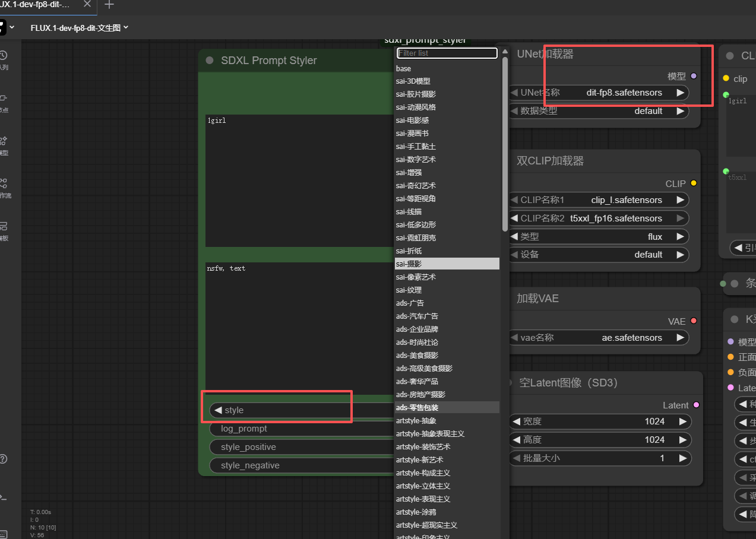Image resolution: width=756 pixels, height=539 pixels.
Task: Collapse the K sampler node using its dot
Action: tap(735, 319)
